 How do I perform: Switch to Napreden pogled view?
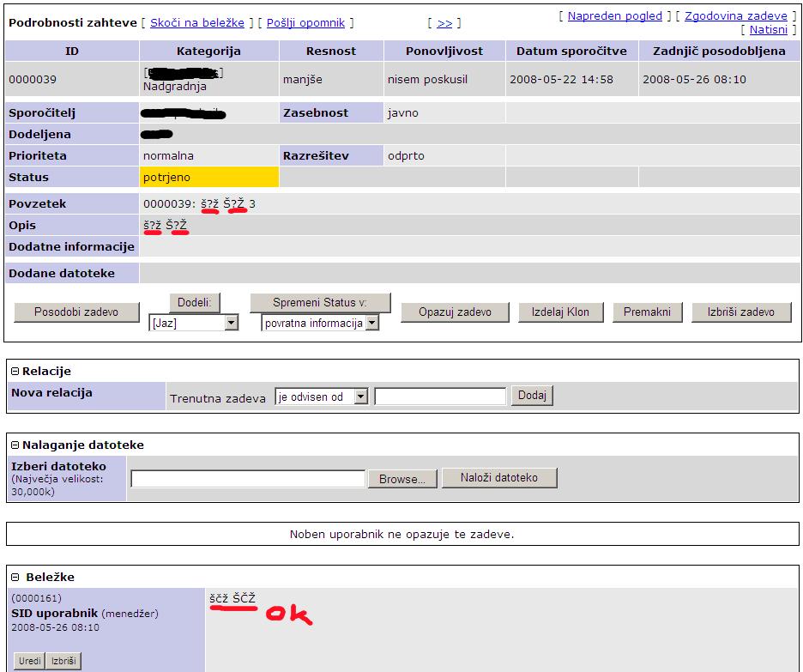tap(614, 15)
